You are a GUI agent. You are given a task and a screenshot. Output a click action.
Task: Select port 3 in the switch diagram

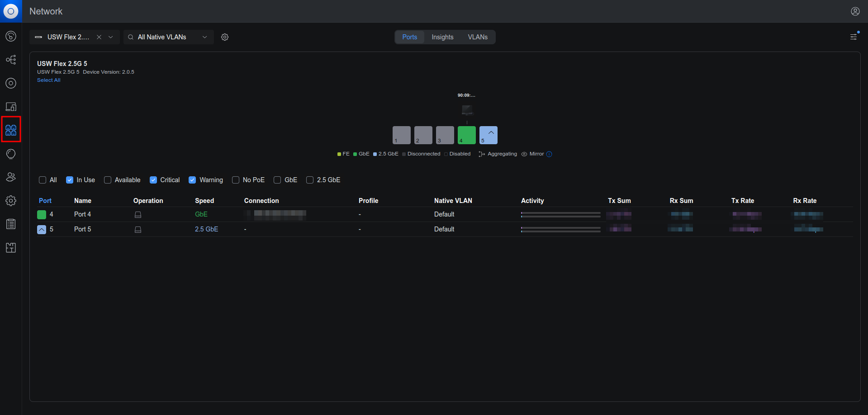point(445,135)
